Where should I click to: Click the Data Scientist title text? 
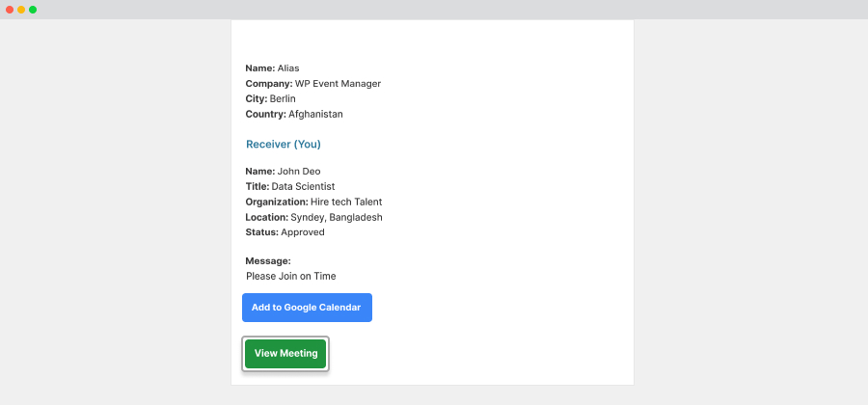[x=303, y=186]
